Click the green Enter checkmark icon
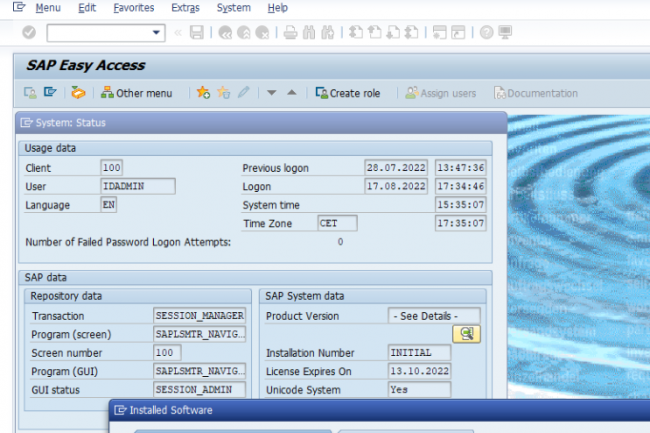 click(28, 33)
